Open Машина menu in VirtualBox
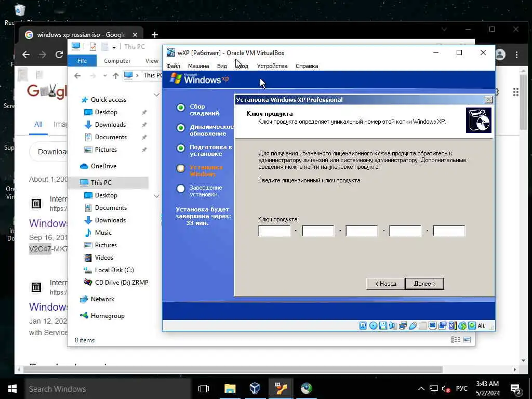 click(x=198, y=66)
